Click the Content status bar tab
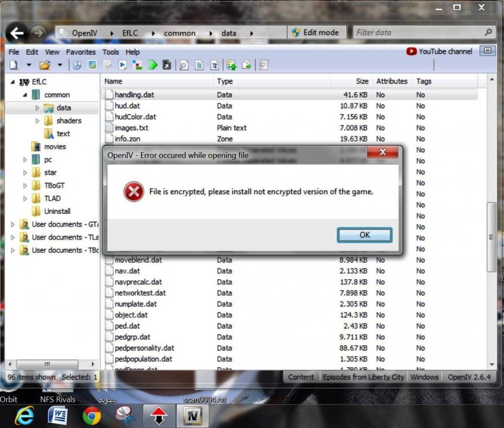This screenshot has height=428, width=504. click(x=301, y=377)
